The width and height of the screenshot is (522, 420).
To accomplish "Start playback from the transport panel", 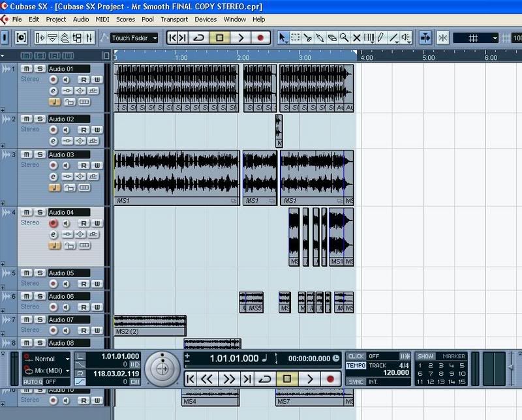I will (x=309, y=379).
